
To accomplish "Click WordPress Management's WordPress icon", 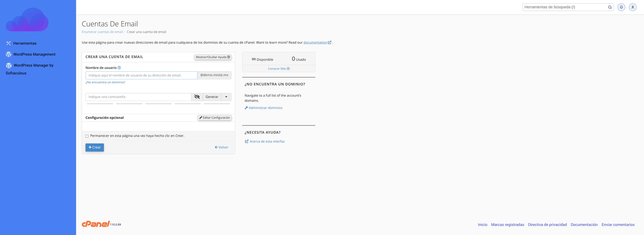I will (x=8, y=54).
